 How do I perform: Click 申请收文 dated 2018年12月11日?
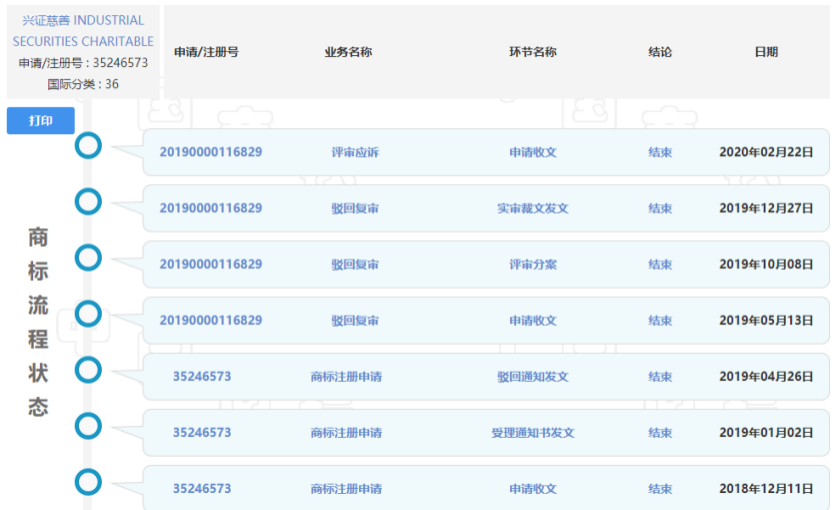pyautogui.click(x=533, y=489)
